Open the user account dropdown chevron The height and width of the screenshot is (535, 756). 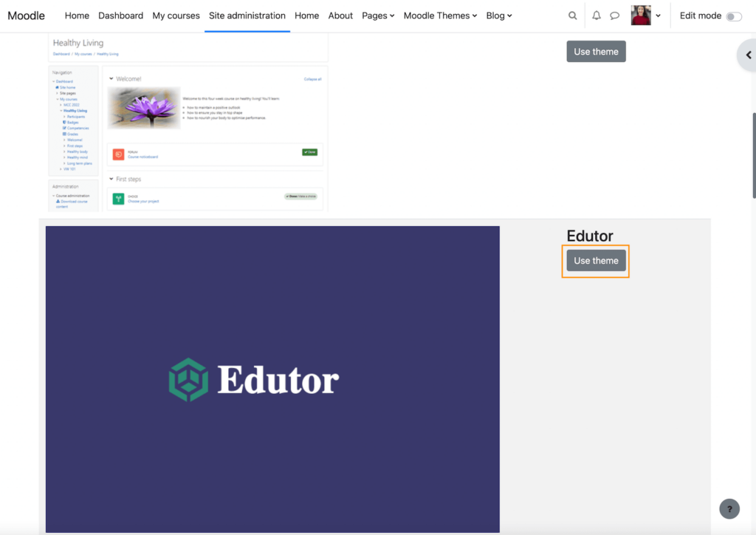point(659,16)
